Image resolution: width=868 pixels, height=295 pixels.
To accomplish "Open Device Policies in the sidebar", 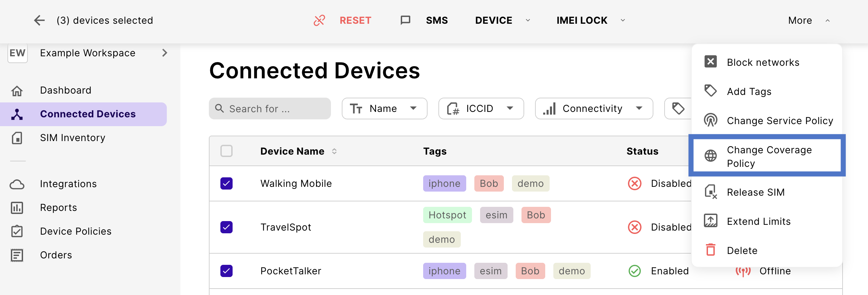I will tap(76, 231).
